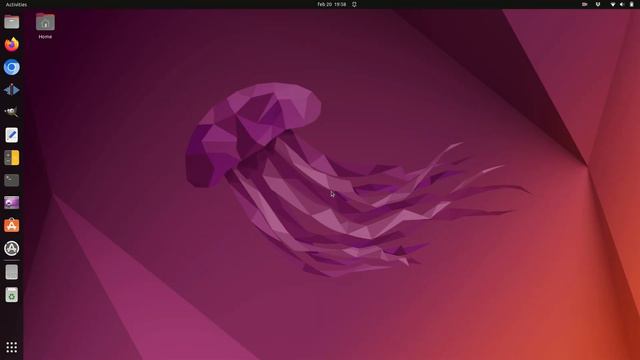Open the purple screenshot app in dock
Screen dimensions: 640x360
(x=11, y=203)
